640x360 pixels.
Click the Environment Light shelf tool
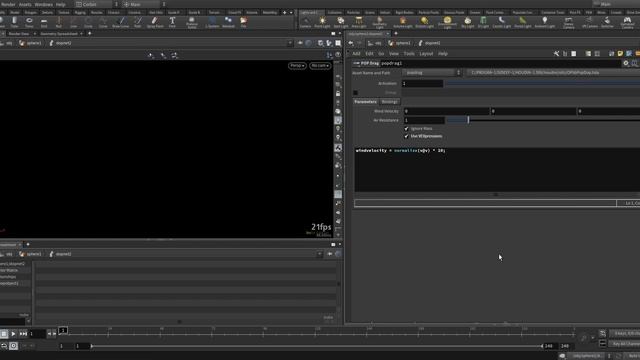click(447, 23)
